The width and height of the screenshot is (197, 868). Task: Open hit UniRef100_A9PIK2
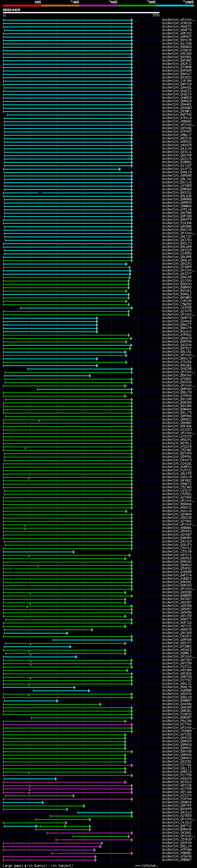coord(177,33)
